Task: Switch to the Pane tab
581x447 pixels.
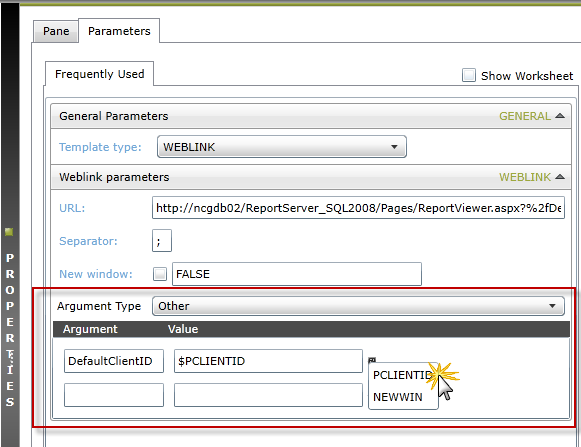Action: 56,31
